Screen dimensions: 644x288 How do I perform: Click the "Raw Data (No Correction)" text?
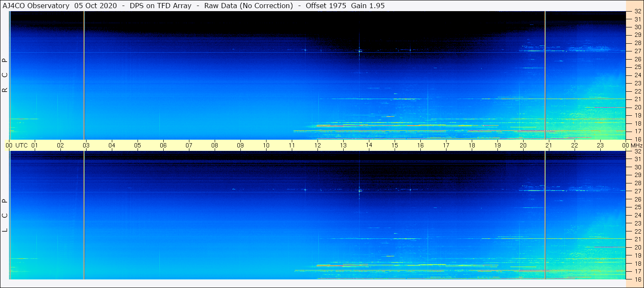(249, 6)
